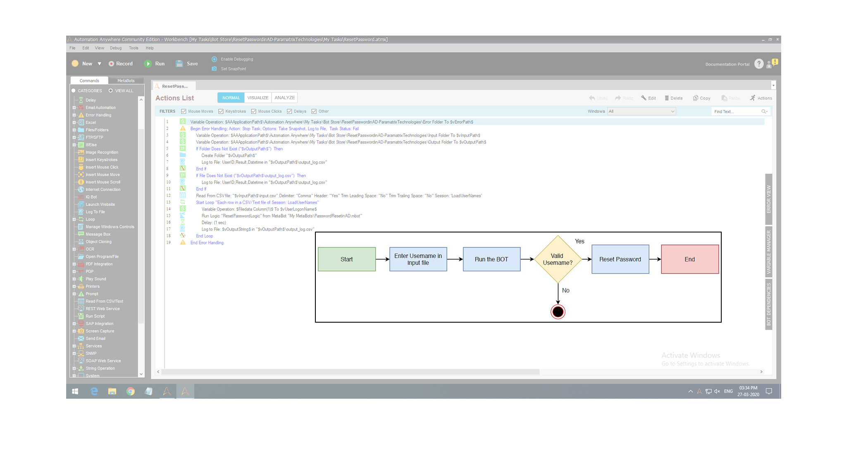Click the New task sun icon

point(75,64)
